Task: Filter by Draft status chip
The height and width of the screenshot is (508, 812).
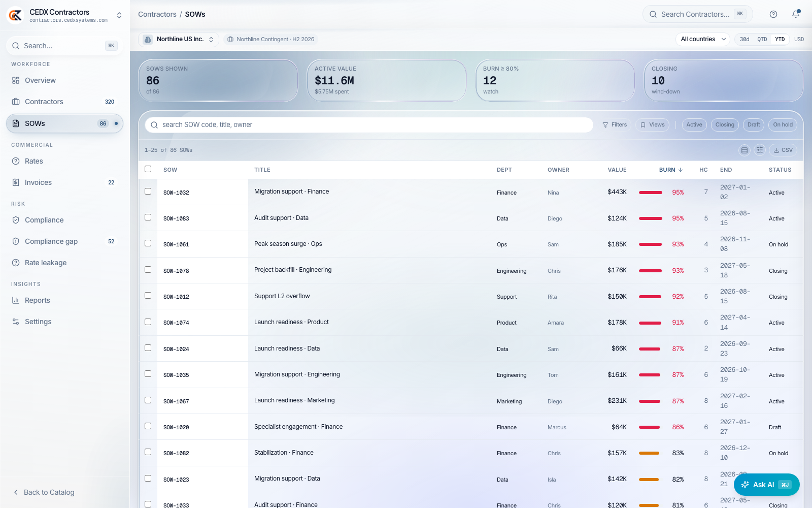Action: click(x=754, y=125)
